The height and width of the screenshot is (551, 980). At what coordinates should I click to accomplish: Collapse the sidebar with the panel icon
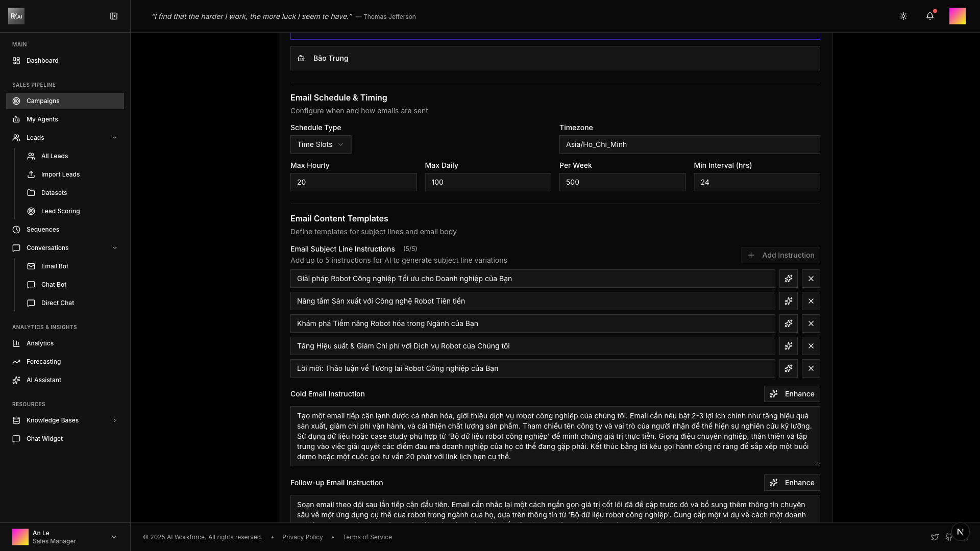coord(114,16)
